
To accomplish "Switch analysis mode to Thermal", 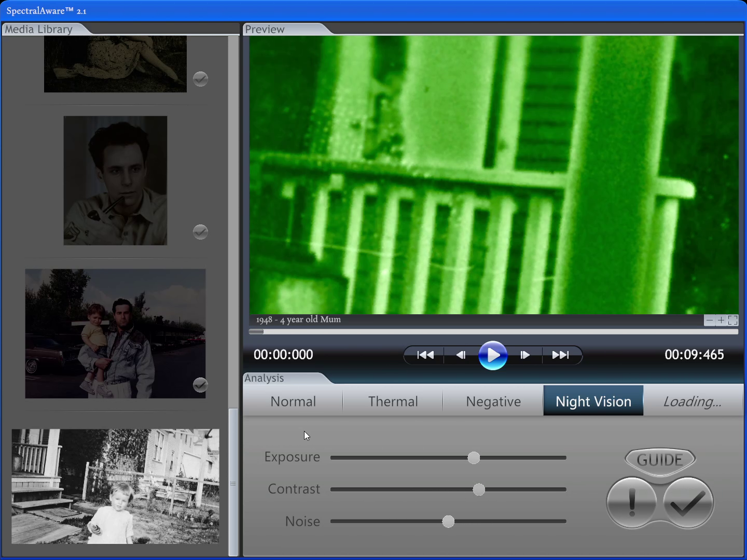I will click(x=393, y=401).
